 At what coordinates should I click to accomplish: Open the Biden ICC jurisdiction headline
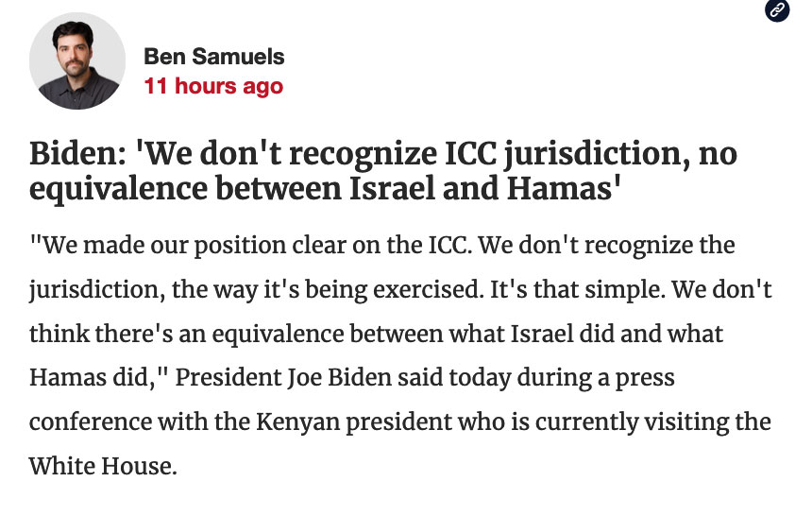pyautogui.click(x=382, y=171)
